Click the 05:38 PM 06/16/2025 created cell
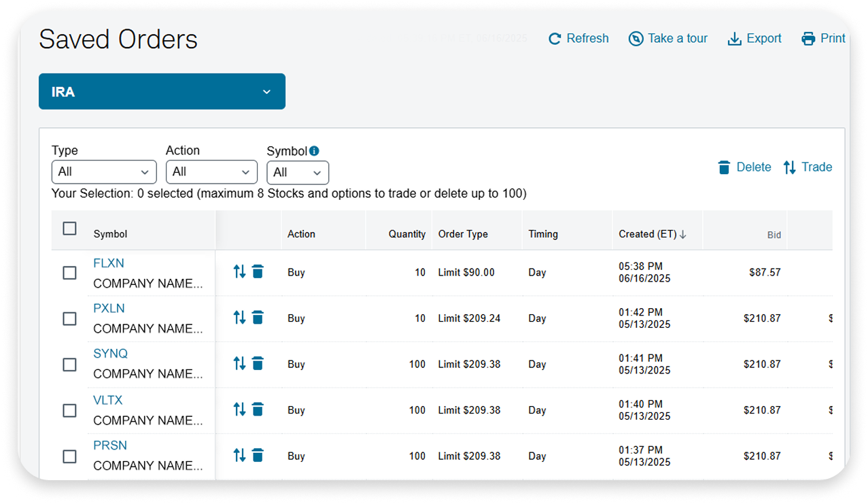868x504 pixels. click(644, 273)
